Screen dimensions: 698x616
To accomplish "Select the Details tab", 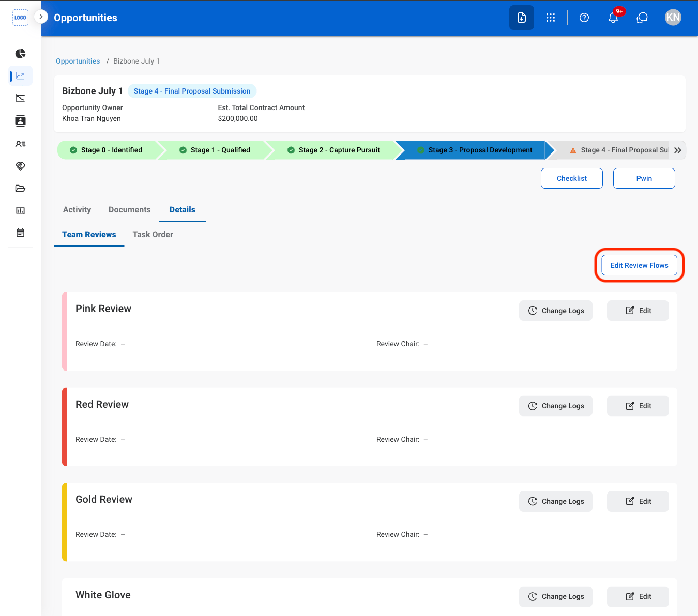I will coord(183,209).
